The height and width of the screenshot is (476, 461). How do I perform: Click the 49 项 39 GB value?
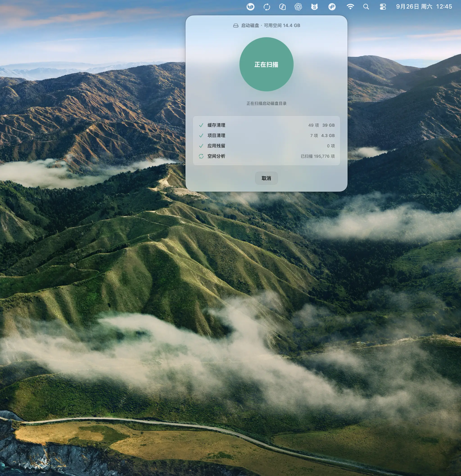[x=321, y=125]
